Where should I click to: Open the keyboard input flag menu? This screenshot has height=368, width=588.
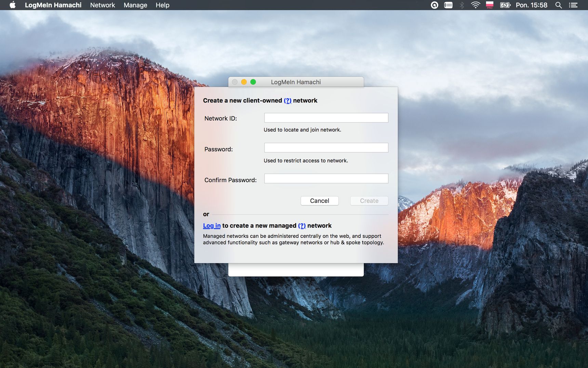tap(490, 5)
